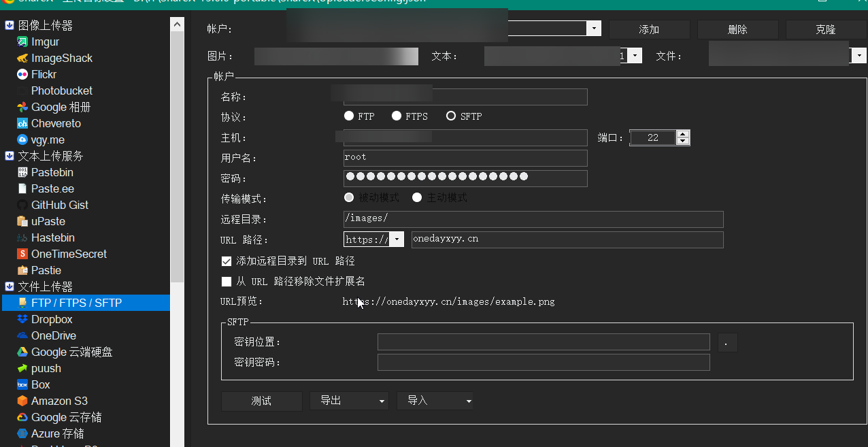Viewport: 868px width, 447px height.
Task: Collapse the 文本上传服务 category
Action: (10, 156)
